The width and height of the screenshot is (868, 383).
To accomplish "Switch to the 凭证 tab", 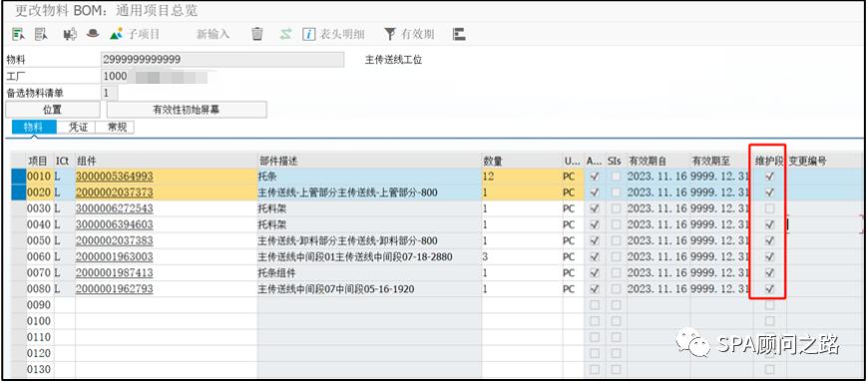I will [77, 128].
